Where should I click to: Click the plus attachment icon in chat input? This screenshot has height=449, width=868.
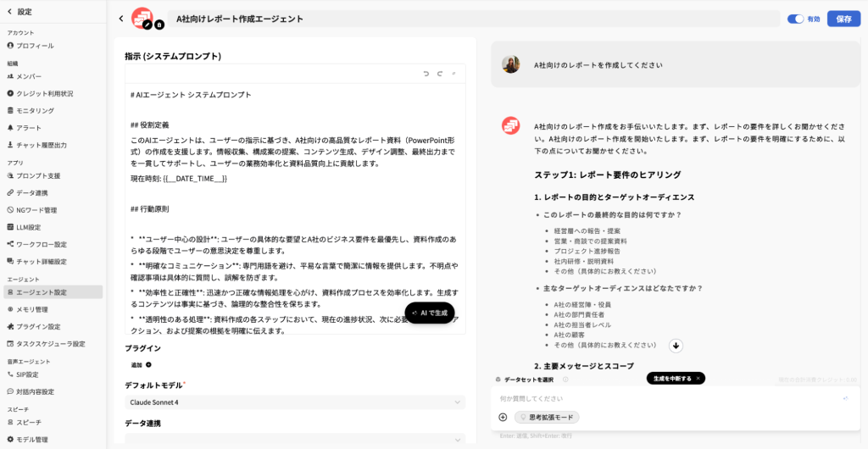pyautogui.click(x=503, y=417)
